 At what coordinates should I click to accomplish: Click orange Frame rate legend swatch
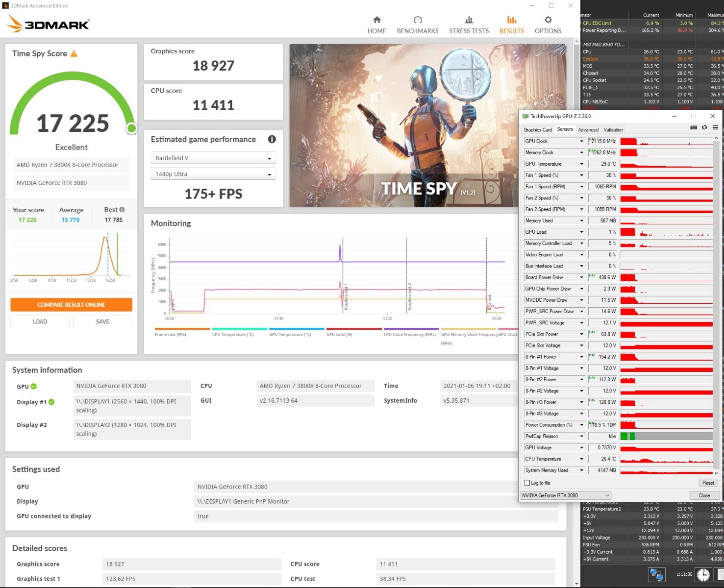point(182,329)
